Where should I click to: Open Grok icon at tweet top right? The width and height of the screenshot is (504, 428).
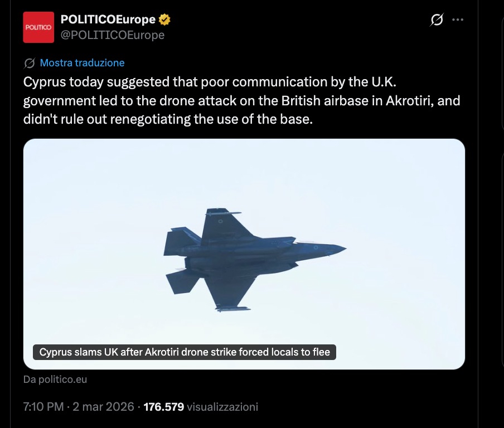[437, 20]
